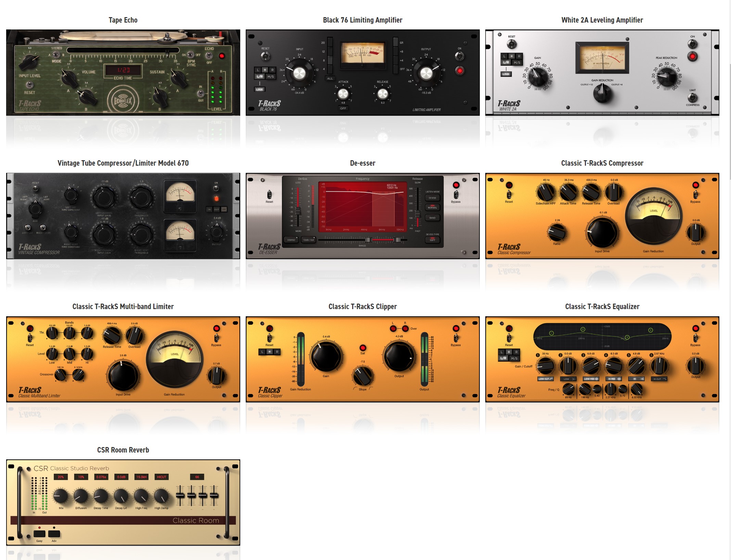731x560 pixels.
Task: Click the LOW CUT filter type selector
Action: pos(545,379)
